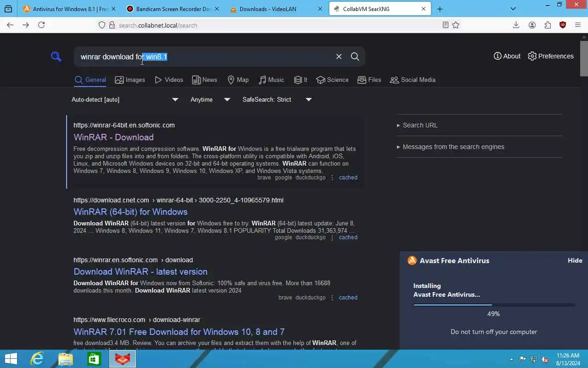Open the Windows Start button
The height and width of the screenshot is (368, 588).
(11, 359)
